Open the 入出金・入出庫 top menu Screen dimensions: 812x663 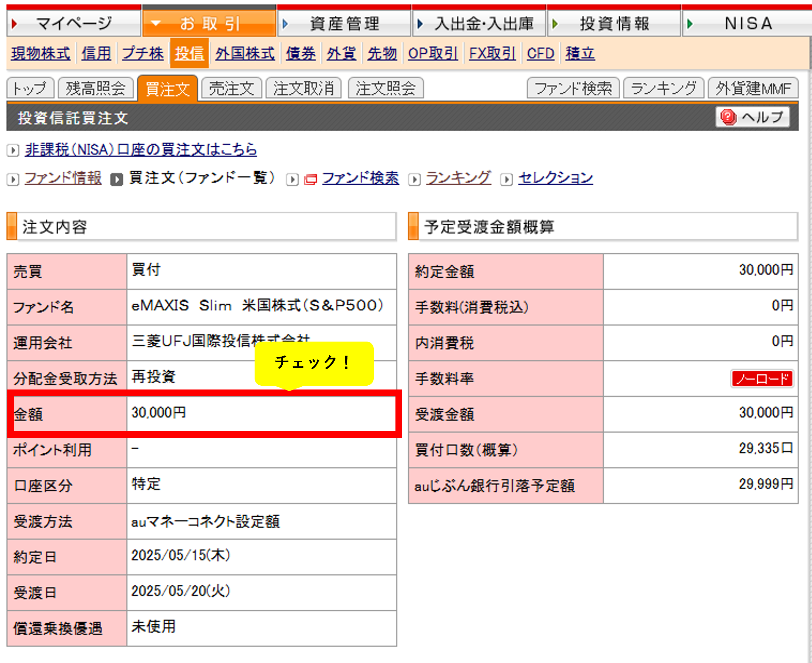479,23
